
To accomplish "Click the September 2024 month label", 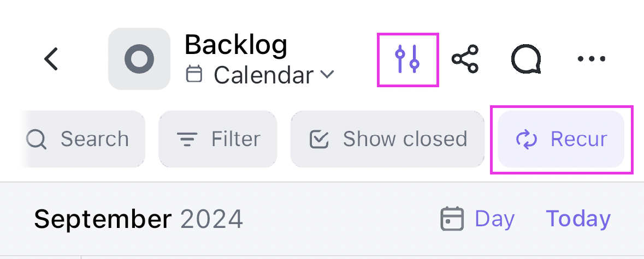I will (x=138, y=219).
